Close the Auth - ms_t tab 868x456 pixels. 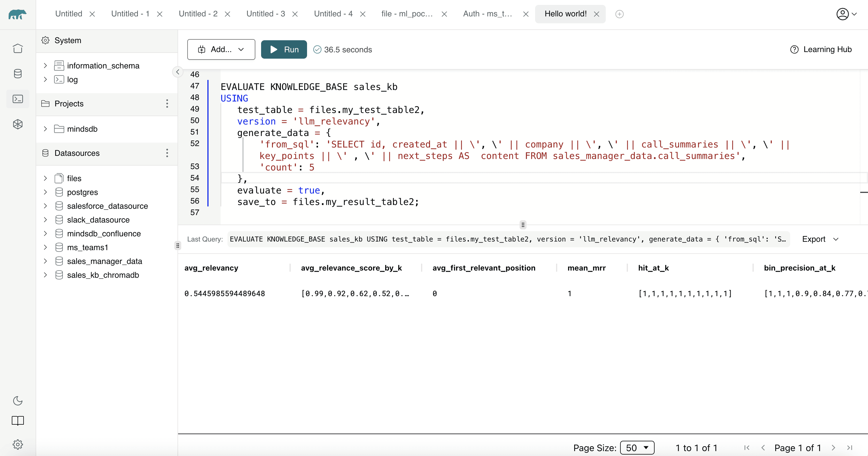(x=525, y=14)
